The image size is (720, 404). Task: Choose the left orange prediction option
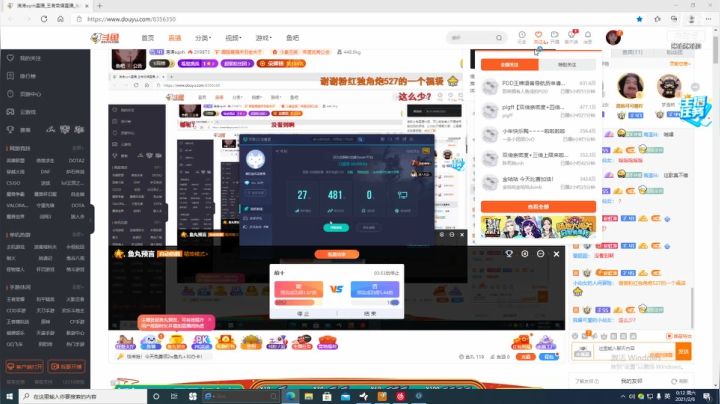tap(298, 289)
